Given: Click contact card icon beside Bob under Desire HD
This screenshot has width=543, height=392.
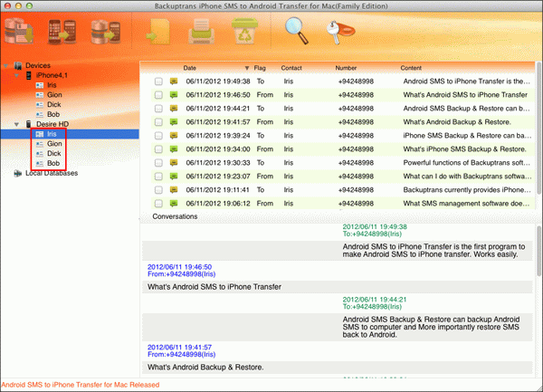Looking at the screenshot, I should (40, 163).
